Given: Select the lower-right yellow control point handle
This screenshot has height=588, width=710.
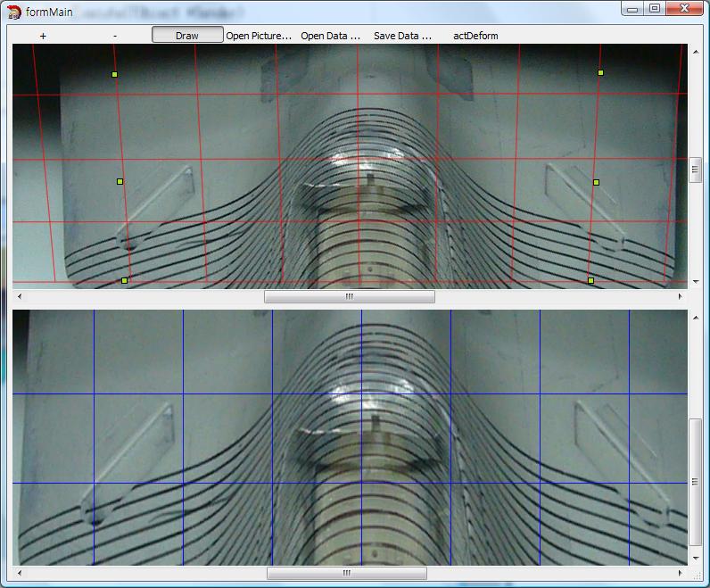Looking at the screenshot, I should click(590, 280).
